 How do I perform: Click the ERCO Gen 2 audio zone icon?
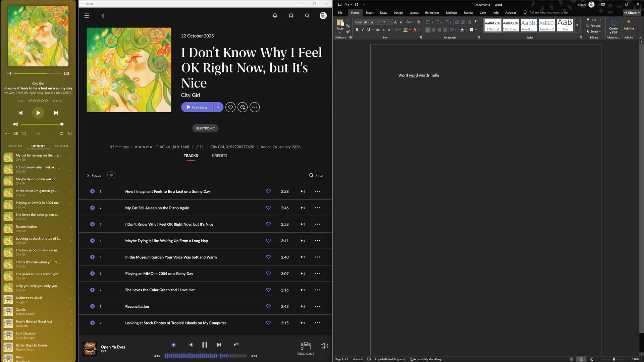point(306,346)
